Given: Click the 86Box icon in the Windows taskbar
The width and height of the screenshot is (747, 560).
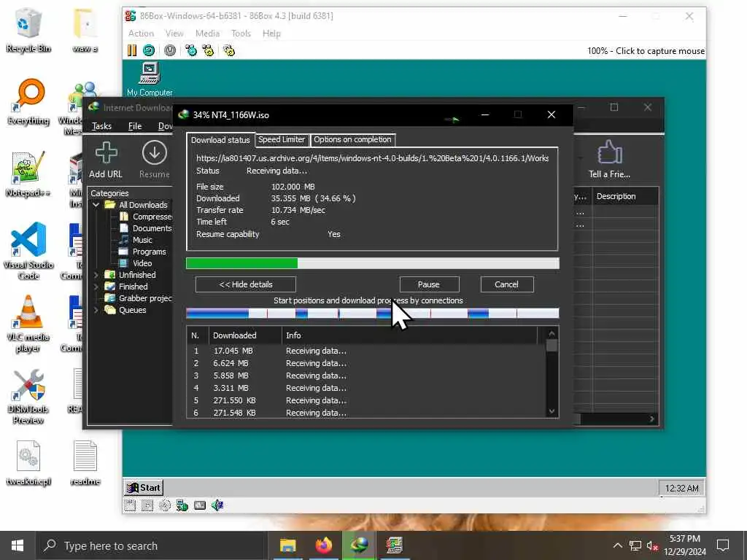Looking at the screenshot, I should coord(395,545).
